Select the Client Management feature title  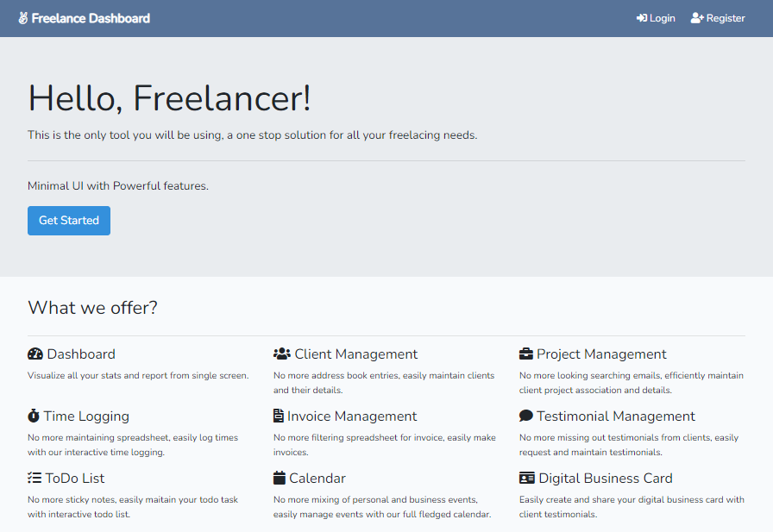pyautogui.click(x=355, y=354)
